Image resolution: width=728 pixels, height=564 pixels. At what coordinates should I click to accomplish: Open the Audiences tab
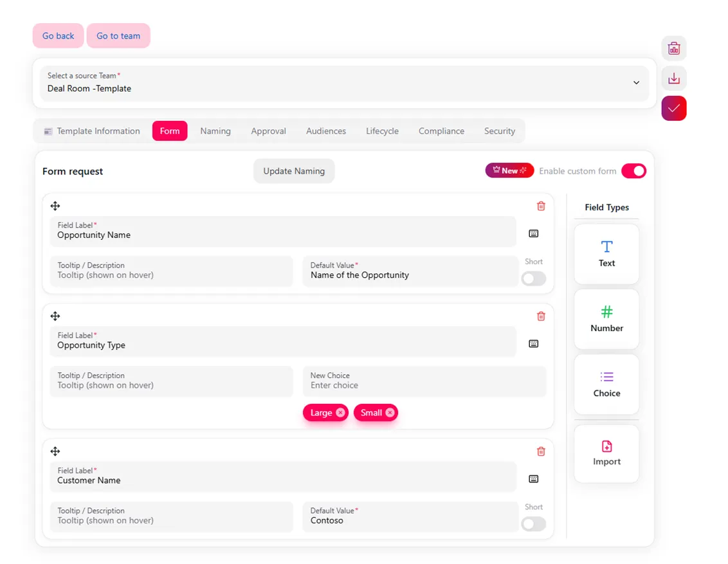(x=326, y=131)
